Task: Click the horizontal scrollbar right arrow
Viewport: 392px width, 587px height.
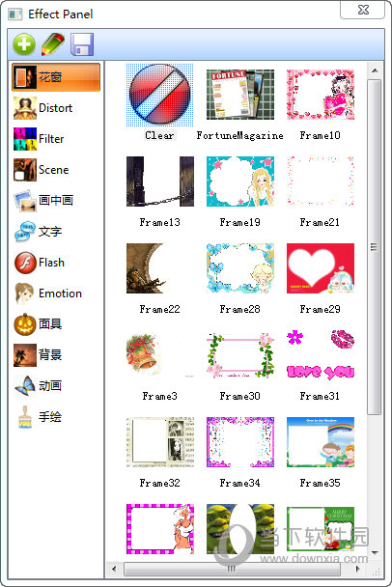Action: point(358,569)
